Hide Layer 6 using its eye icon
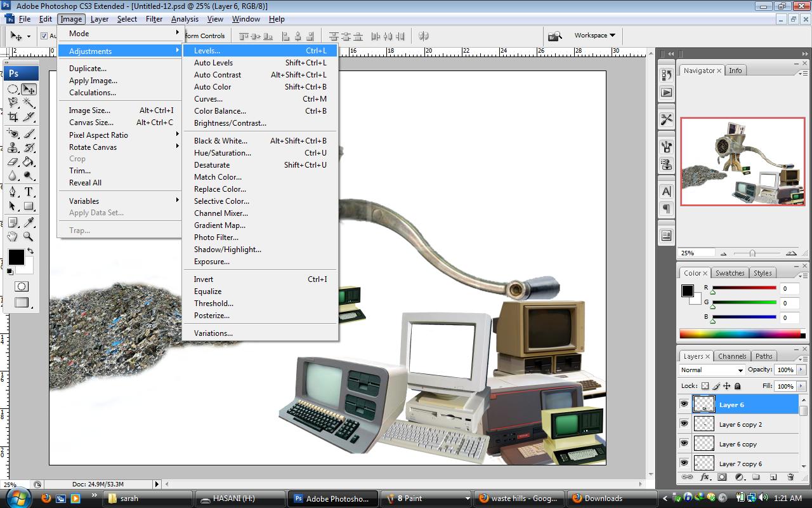The width and height of the screenshot is (812, 508). [684, 404]
